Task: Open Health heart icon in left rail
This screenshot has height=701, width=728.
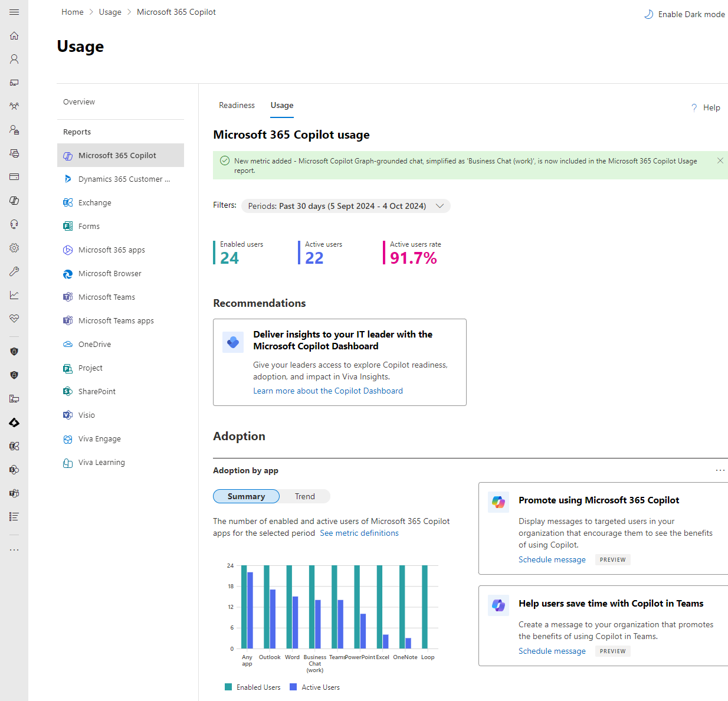Action: pyautogui.click(x=14, y=319)
